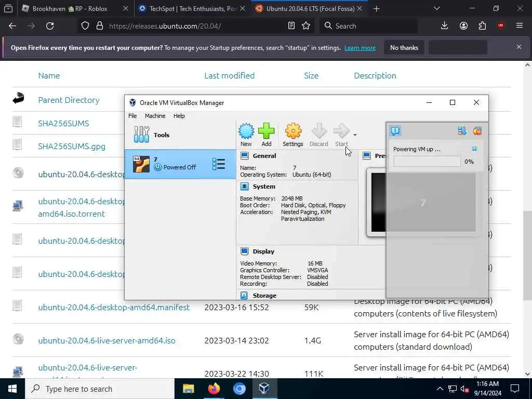
Task: Open the Firefox account icon
Action: (463, 26)
